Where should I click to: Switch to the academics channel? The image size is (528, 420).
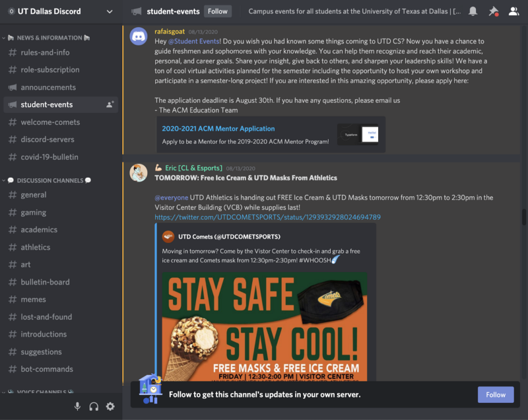coord(61,230)
